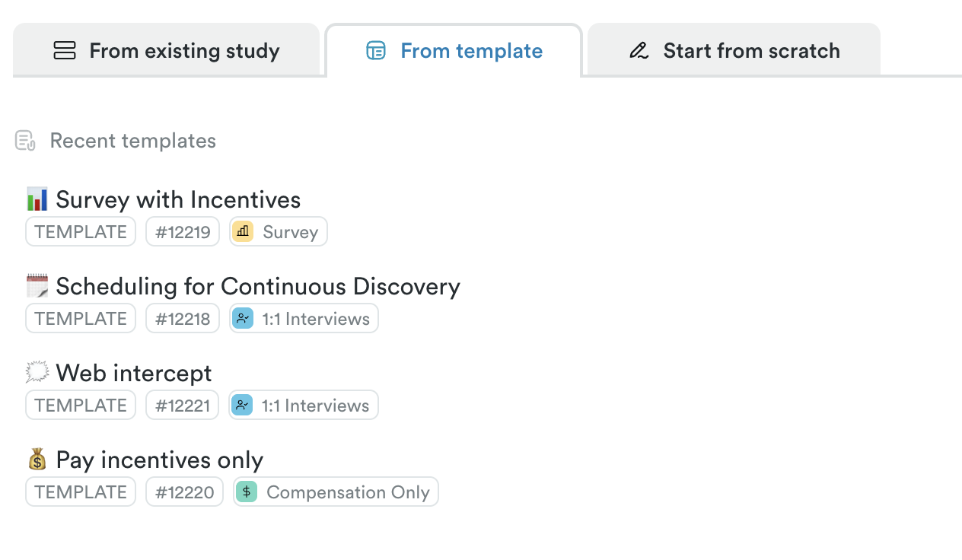Click the #12219 template ID tag
962x560 pixels.
click(183, 232)
